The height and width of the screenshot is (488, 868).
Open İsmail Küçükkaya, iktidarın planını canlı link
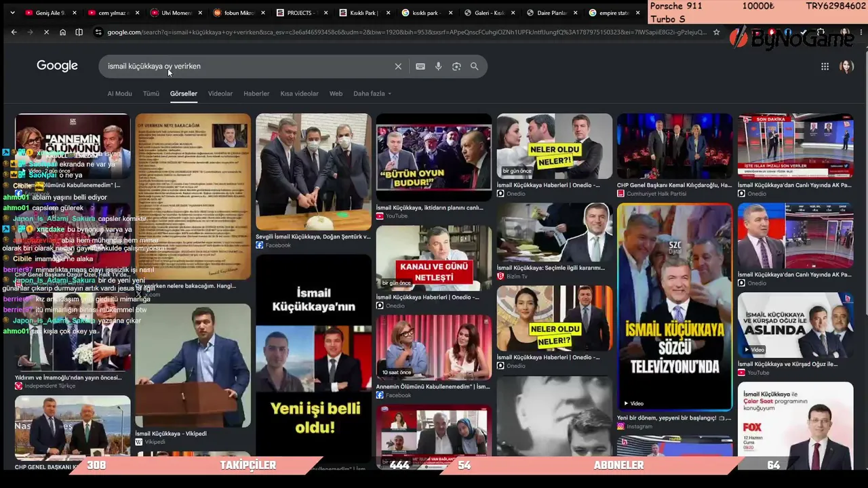click(430, 207)
